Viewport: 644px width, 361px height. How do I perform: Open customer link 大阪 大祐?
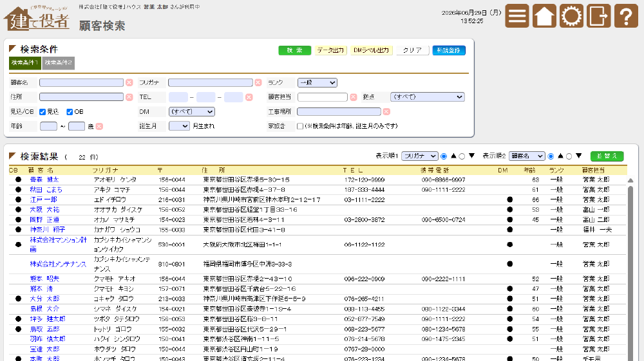[44, 210]
